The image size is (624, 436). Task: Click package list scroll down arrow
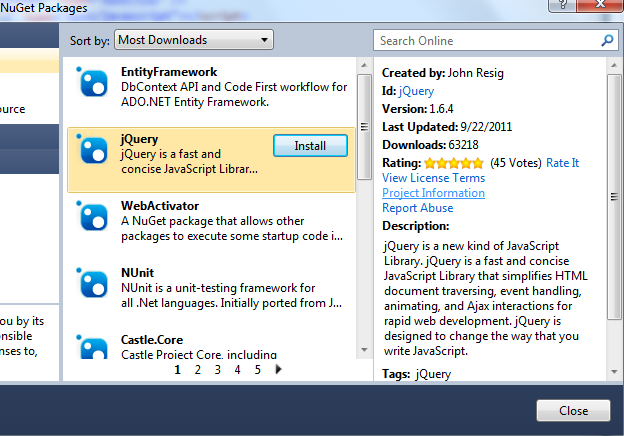[364, 350]
